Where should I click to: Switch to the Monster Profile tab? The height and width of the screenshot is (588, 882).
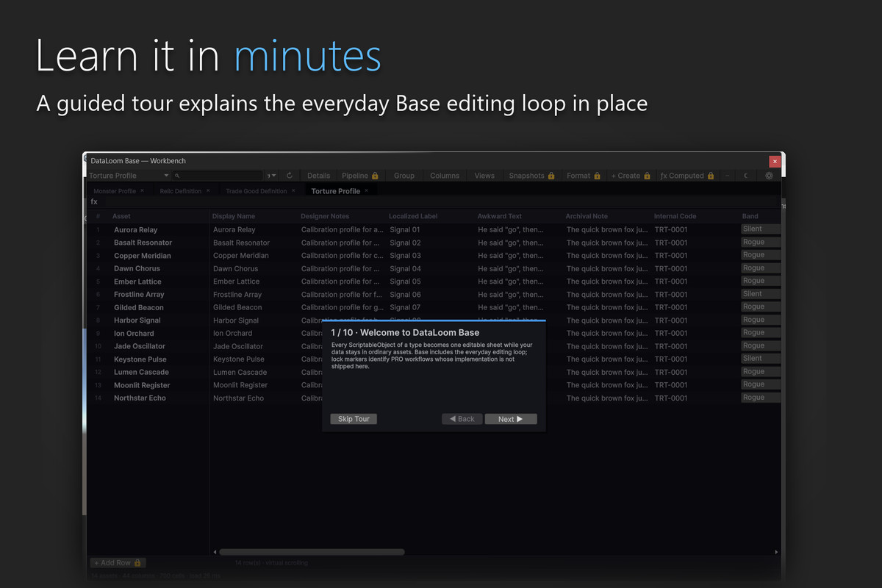tap(115, 191)
